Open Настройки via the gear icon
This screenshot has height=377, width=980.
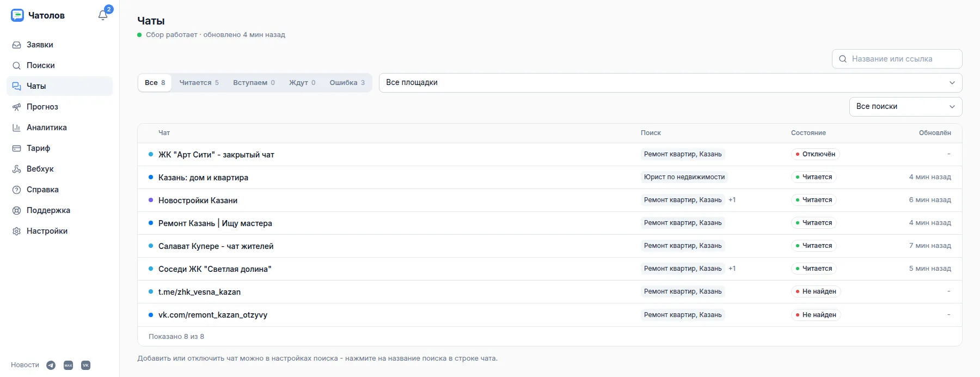[x=17, y=231]
